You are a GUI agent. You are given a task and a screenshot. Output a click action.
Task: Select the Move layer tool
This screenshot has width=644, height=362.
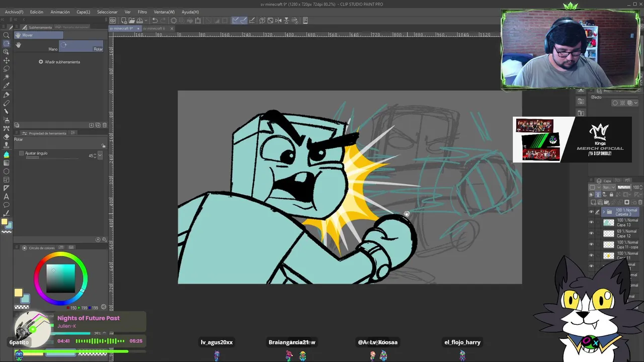pyautogui.click(x=7, y=60)
